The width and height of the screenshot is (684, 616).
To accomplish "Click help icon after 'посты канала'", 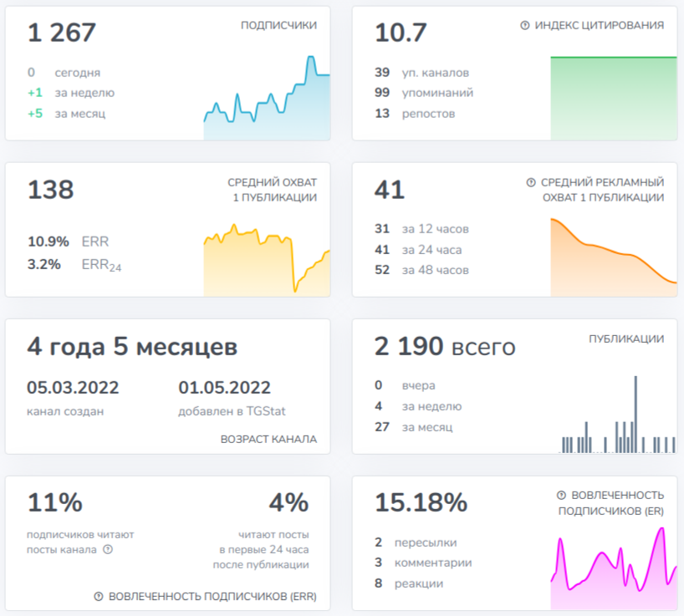I will (x=108, y=549).
